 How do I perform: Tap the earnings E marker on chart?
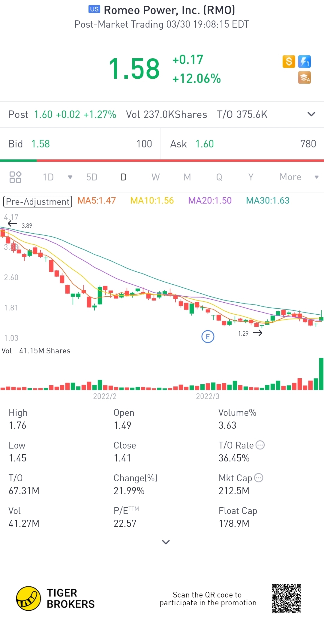click(208, 337)
